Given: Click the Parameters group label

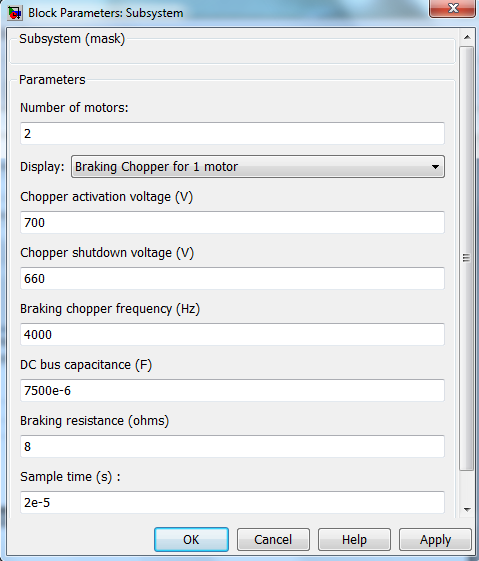Looking at the screenshot, I should coord(52,79).
